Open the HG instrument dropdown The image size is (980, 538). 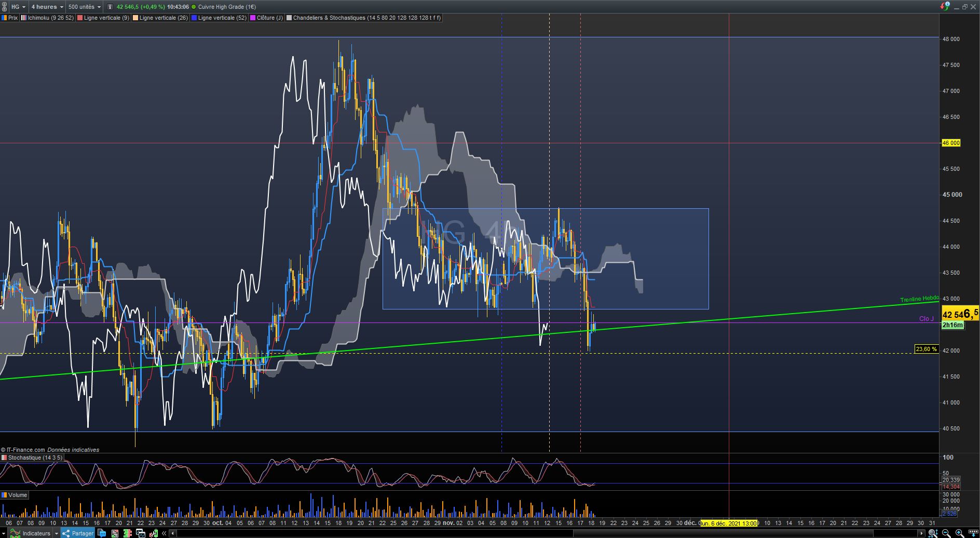(19, 7)
